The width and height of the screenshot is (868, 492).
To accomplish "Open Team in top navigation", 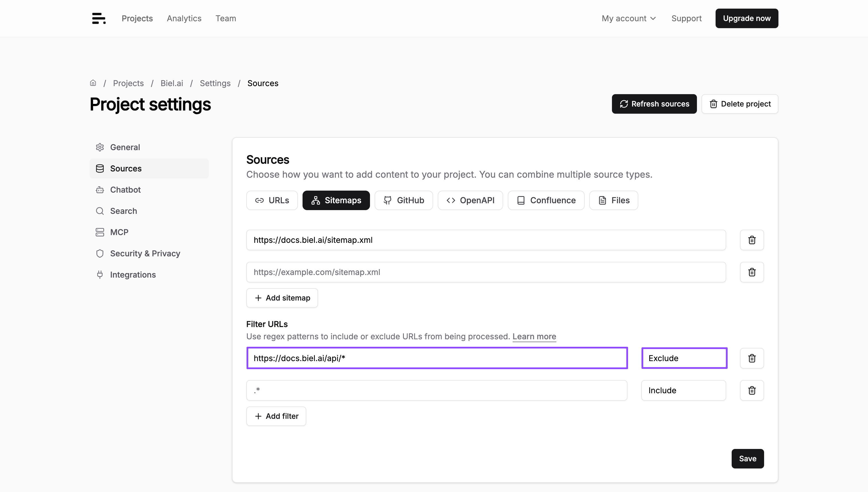I will 226,18.
